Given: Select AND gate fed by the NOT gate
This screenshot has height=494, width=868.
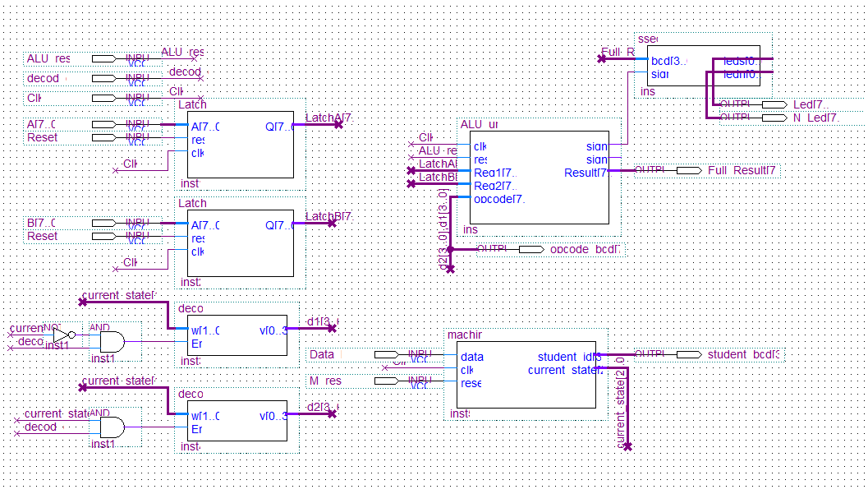Looking at the screenshot, I should [x=113, y=342].
